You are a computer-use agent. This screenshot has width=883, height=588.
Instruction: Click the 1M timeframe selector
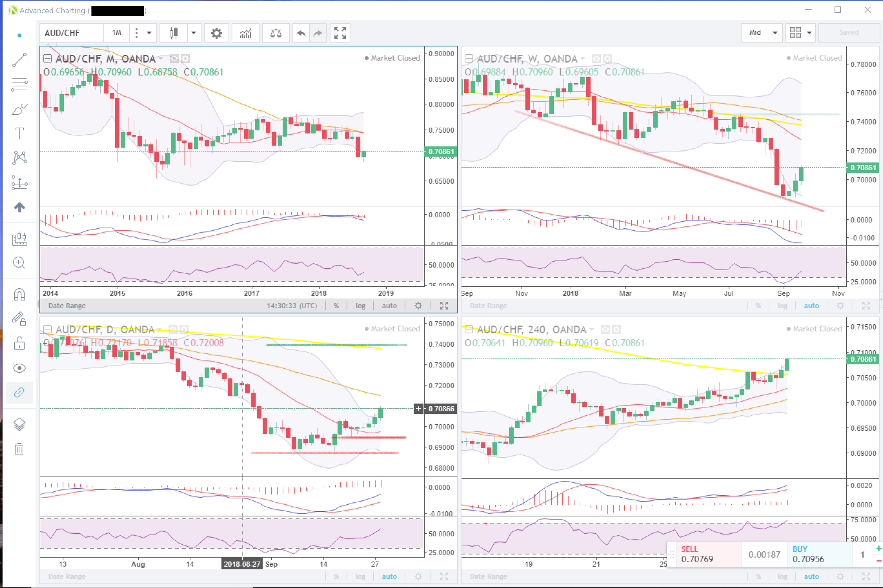[117, 33]
